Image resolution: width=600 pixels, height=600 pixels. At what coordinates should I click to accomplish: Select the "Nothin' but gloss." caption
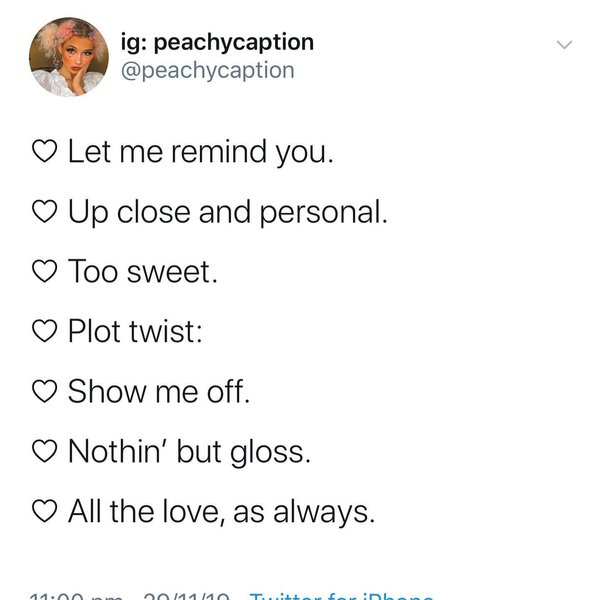[190, 452]
